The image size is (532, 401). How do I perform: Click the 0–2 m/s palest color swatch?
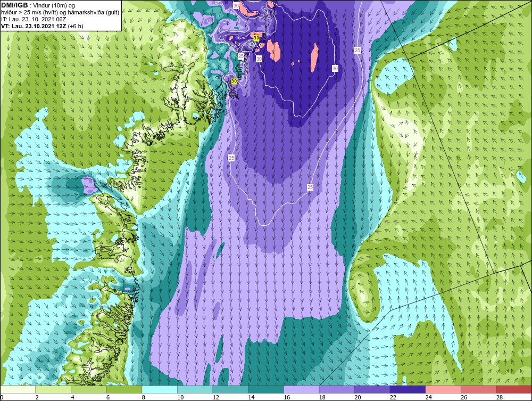tap(18, 389)
